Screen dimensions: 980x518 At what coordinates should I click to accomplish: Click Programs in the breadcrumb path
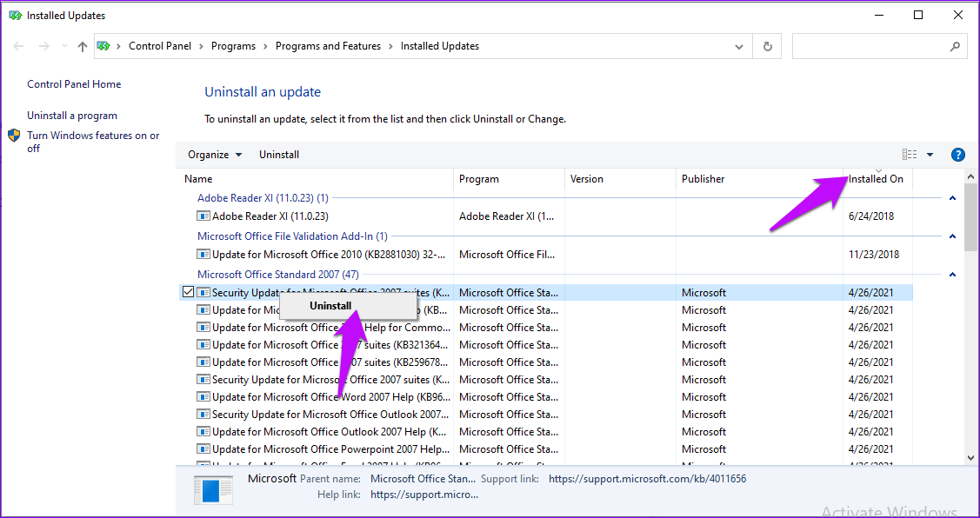(233, 46)
